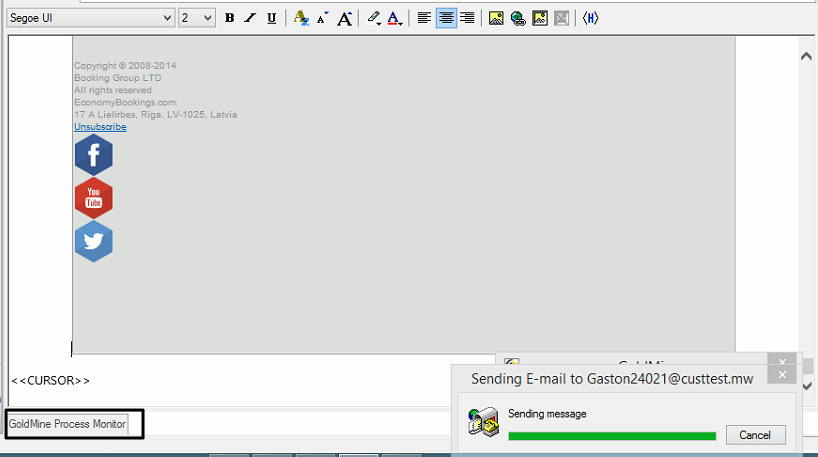The height and width of the screenshot is (457, 818).
Task: Toggle italic formatting in the toolbar
Action: (250, 18)
